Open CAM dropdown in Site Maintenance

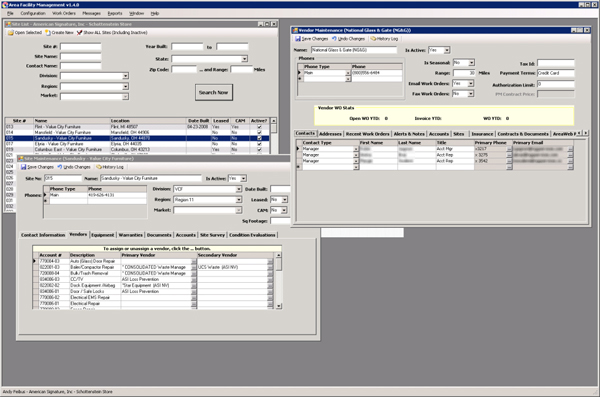tap(284, 210)
